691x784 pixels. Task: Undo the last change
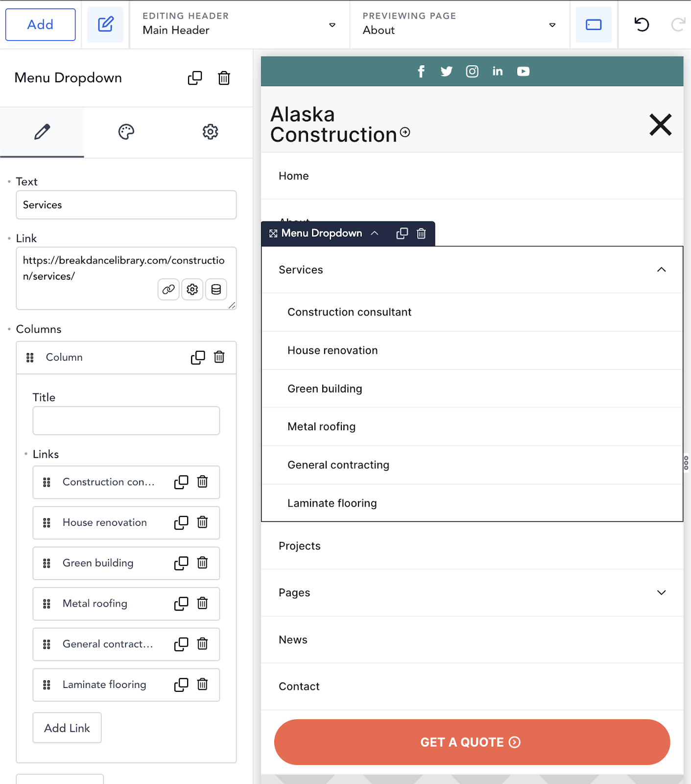coord(642,24)
